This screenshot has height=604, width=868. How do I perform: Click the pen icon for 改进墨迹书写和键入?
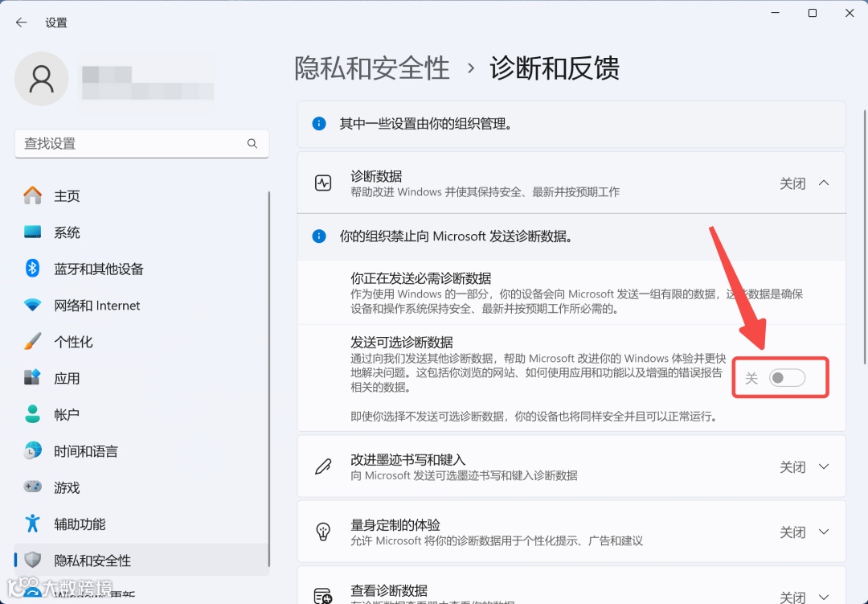coord(323,466)
